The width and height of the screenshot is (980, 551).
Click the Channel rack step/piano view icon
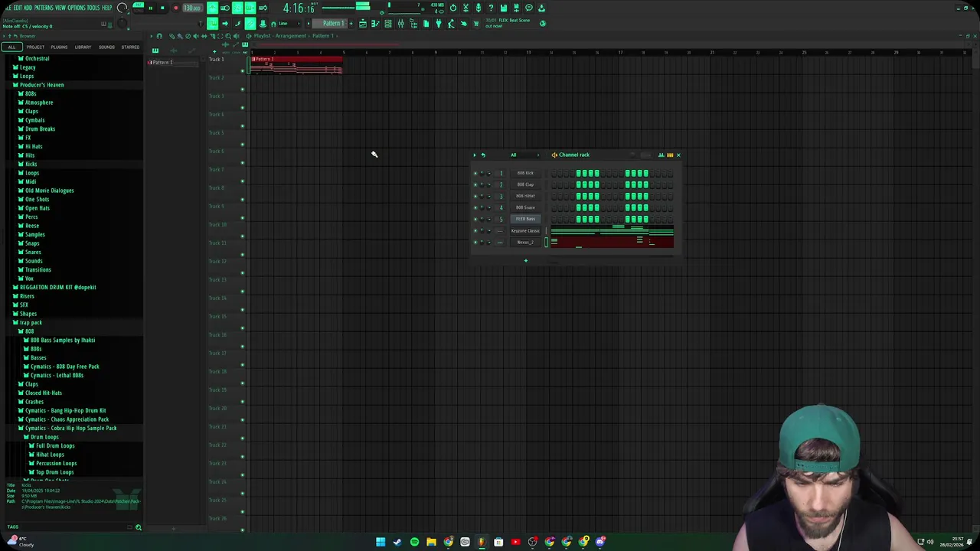pyautogui.click(x=670, y=155)
